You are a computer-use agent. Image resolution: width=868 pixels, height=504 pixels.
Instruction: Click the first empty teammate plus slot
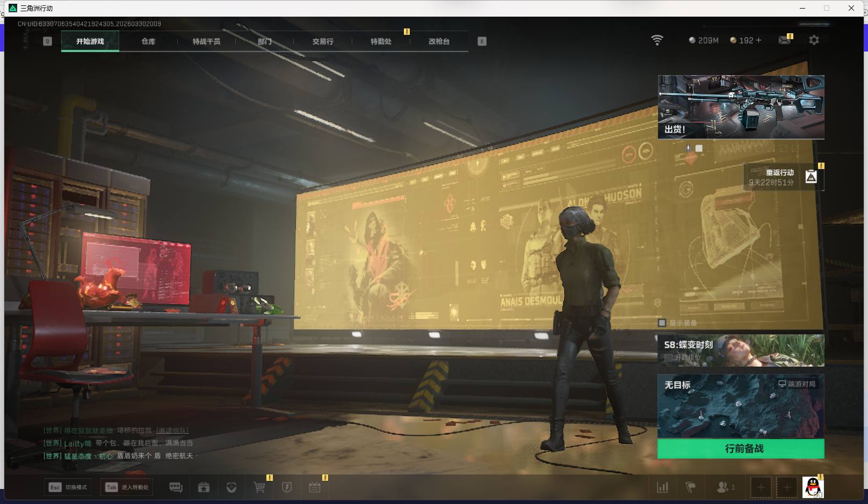(x=761, y=487)
